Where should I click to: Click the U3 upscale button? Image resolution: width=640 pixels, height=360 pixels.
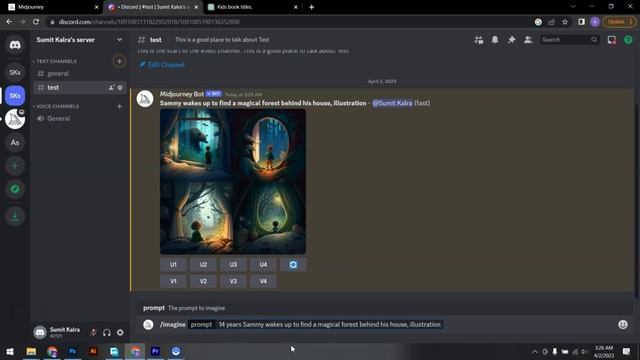click(233, 264)
